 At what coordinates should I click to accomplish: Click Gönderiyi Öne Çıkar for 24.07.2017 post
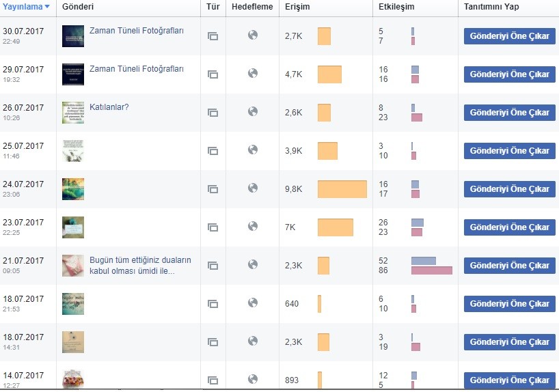click(x=509, y=189)
